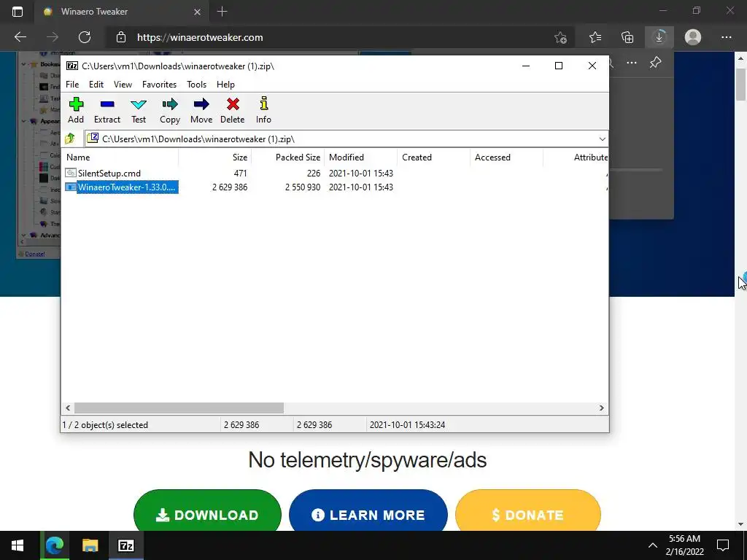Open the Info toolbar button
Screen dimensions: 747x560
[263, 111]
